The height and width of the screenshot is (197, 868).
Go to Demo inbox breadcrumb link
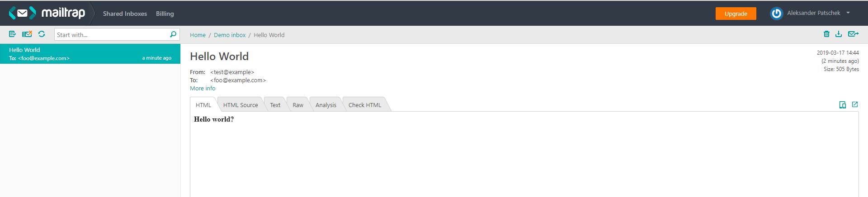pos(230,35)
